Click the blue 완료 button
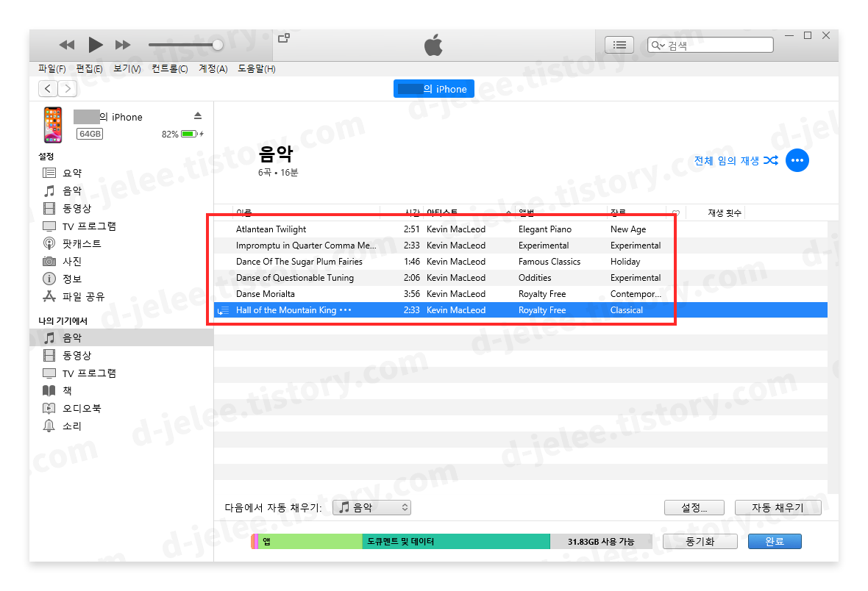This screenshot has height=591, width=868. click(774, 541)
